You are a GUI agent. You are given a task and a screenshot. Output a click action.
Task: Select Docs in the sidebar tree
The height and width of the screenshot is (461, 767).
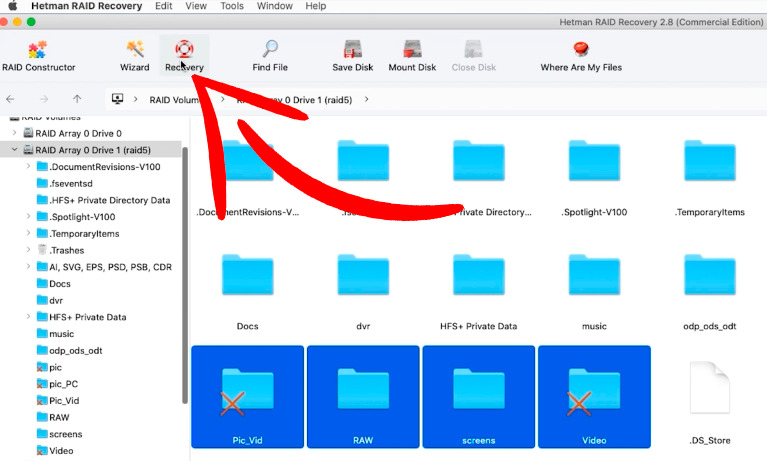point(54,283)
